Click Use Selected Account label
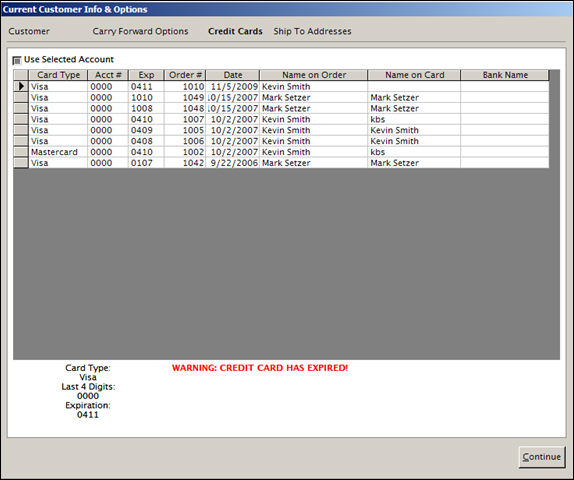 tap(69, 59)
